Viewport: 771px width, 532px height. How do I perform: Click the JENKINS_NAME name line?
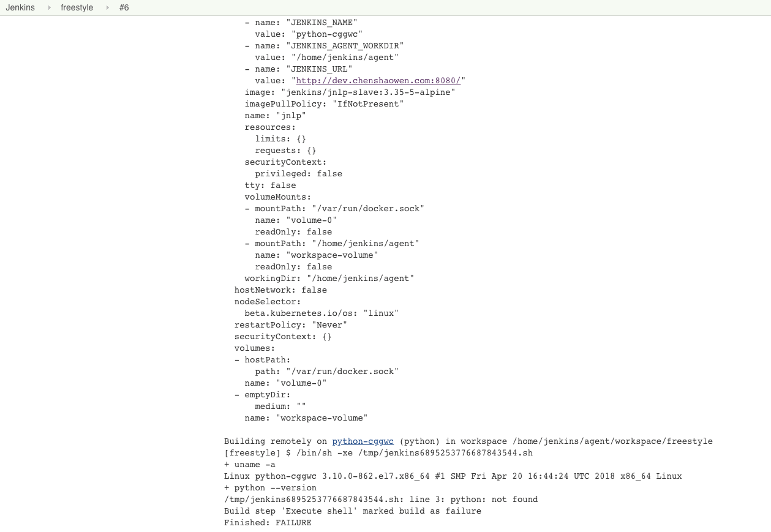[301, 22]
